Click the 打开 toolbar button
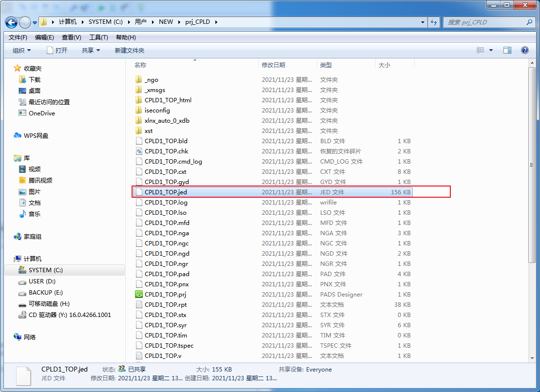This screenshot has height=392, width=540. pyautogui.click(x=60, y=50)
